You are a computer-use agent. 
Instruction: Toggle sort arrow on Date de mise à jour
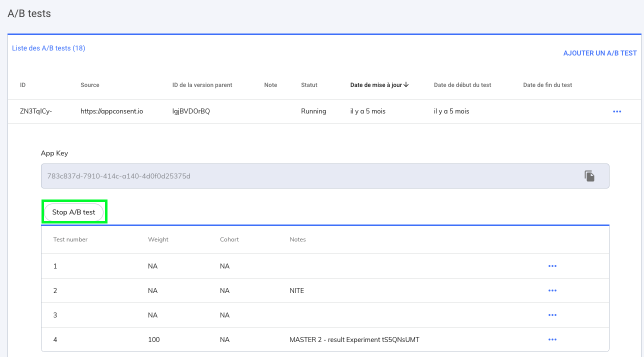pos(406,85)
